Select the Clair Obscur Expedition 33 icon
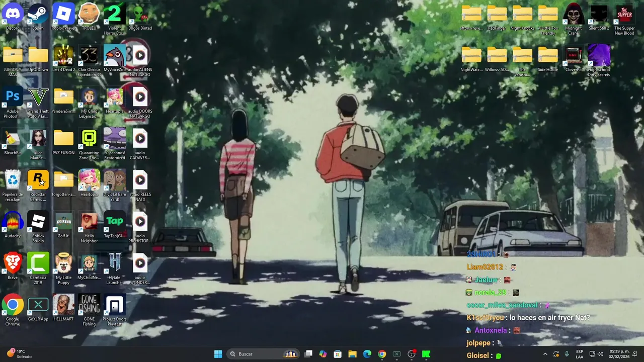This screenshot has height=362, width=644. [89, 61]
